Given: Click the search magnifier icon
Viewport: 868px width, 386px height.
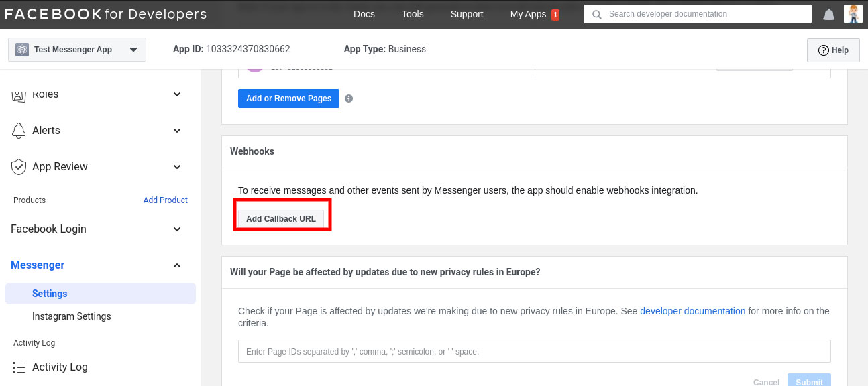Looking at the screenshot, I should 596,14.
